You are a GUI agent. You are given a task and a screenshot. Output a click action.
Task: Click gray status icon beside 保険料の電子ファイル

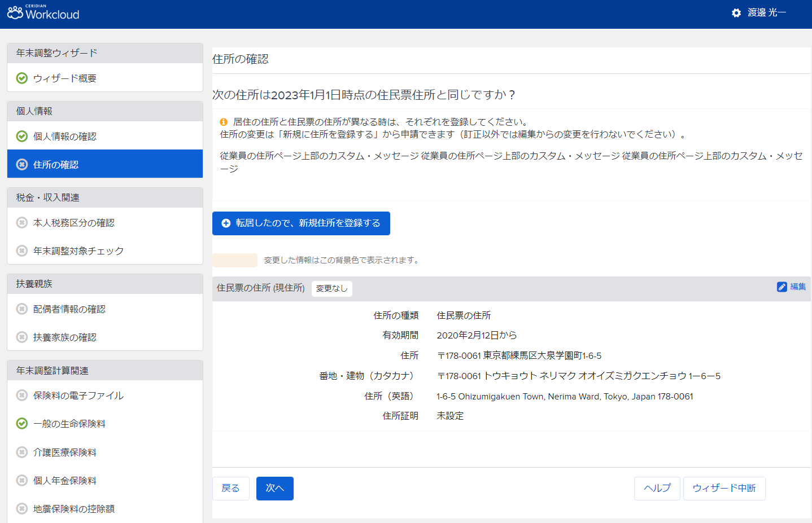22,395
